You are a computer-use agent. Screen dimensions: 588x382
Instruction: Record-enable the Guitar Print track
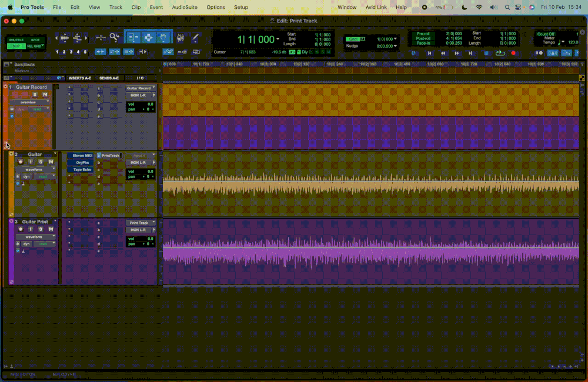21,229
